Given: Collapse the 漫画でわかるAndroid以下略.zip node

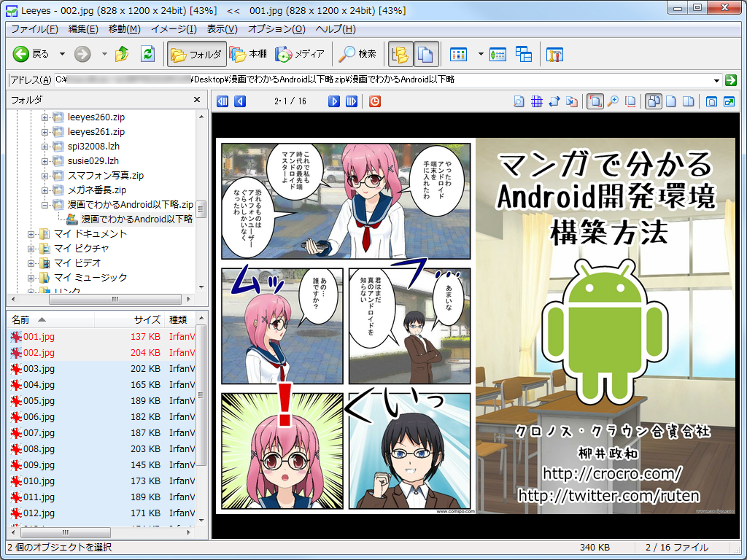Looking at the screenshot, I should (x=44, y=205).
